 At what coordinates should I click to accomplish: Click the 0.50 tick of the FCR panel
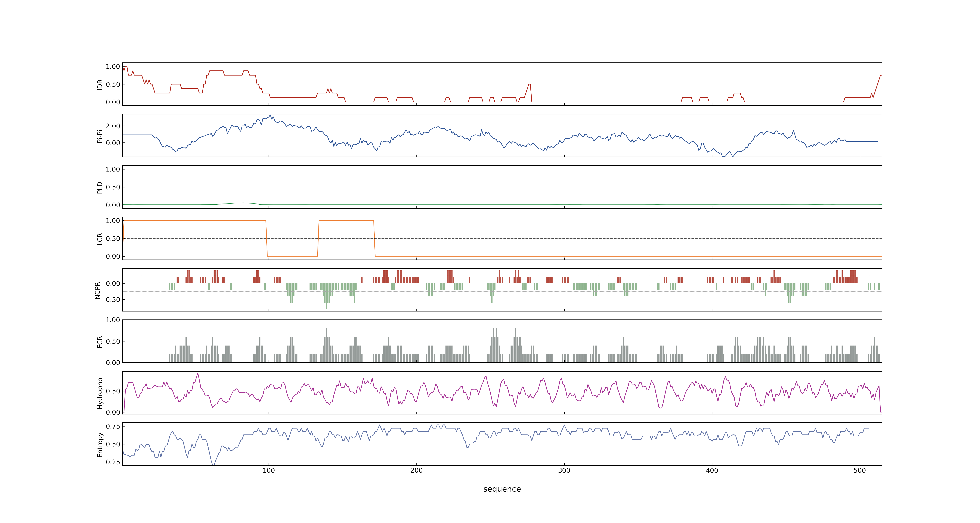(113, 341)
